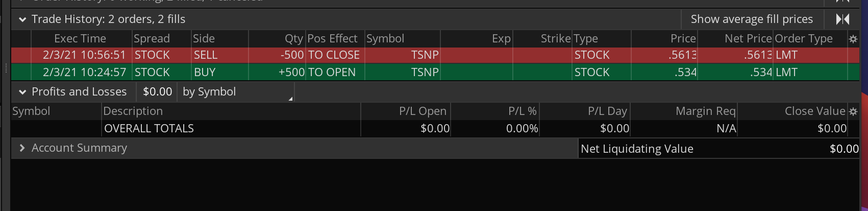
Task: Click the Margin Req column header
Action: pos(705,111)
